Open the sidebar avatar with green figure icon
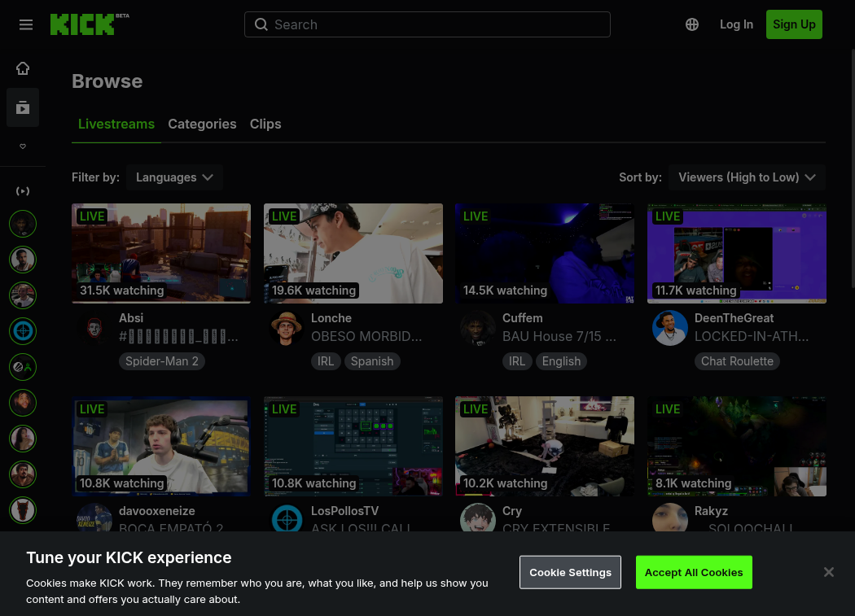The width and height of the screenshot is (855, 616). click(23, 367)
